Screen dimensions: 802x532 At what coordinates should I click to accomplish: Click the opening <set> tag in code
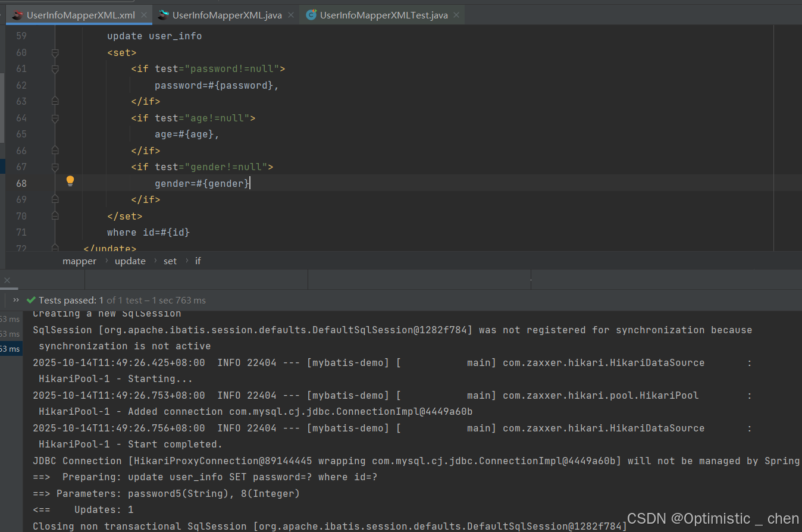tap(122, 52)
